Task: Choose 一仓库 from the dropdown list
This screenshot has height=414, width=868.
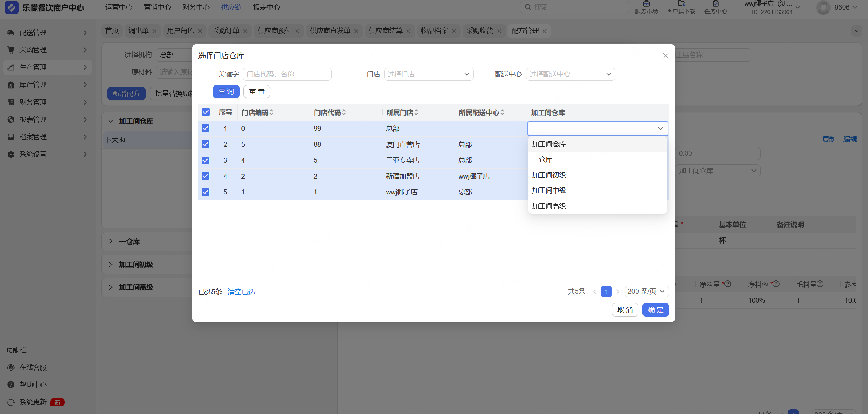Action: point(598,159)
